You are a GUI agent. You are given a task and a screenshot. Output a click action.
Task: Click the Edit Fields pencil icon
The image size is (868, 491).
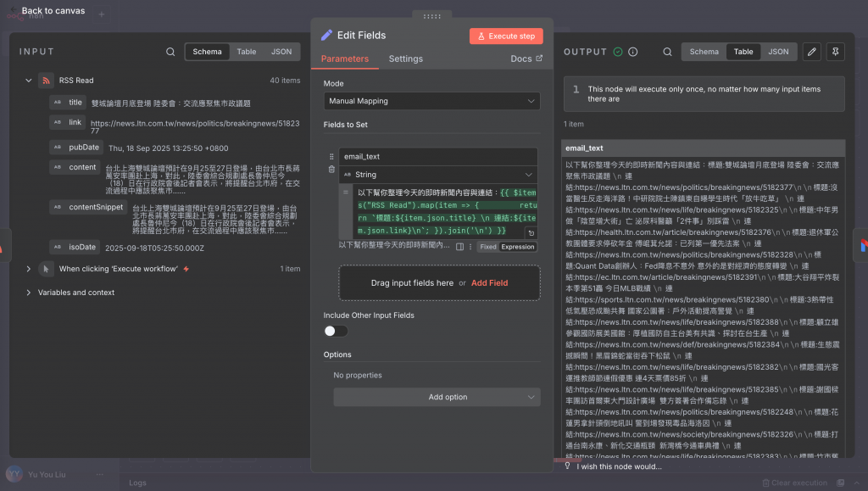(326, 35)
